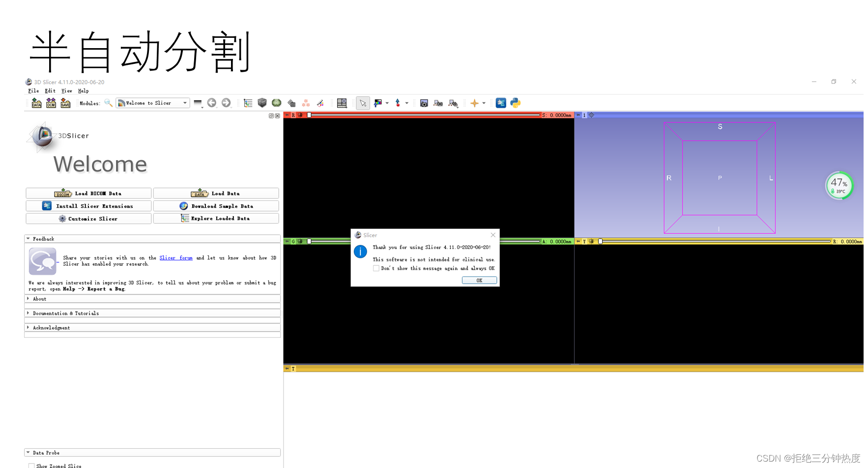
Task: Click the pin icon on Green slice view
Action: click(x=287, y=241)
